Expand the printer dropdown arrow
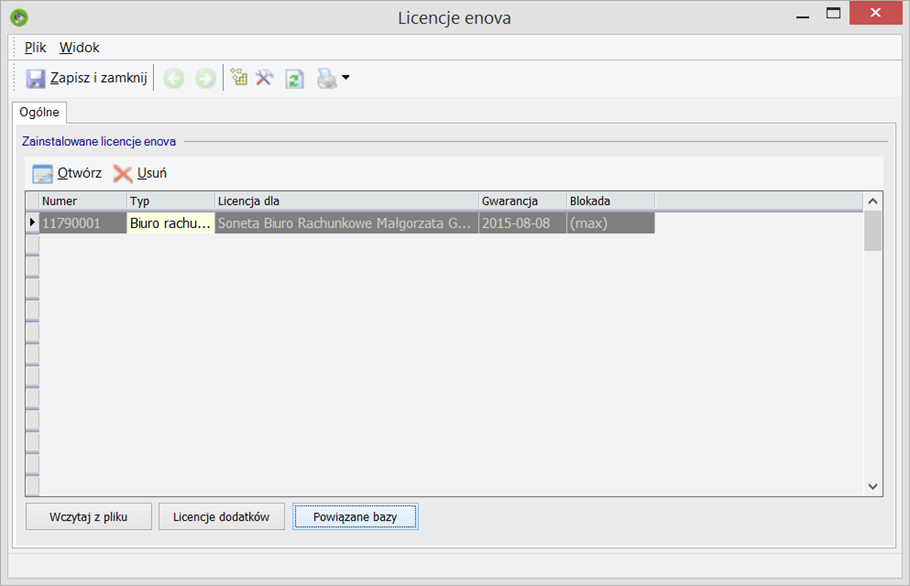This screenshot has width=910, height=586. point(346,77)
